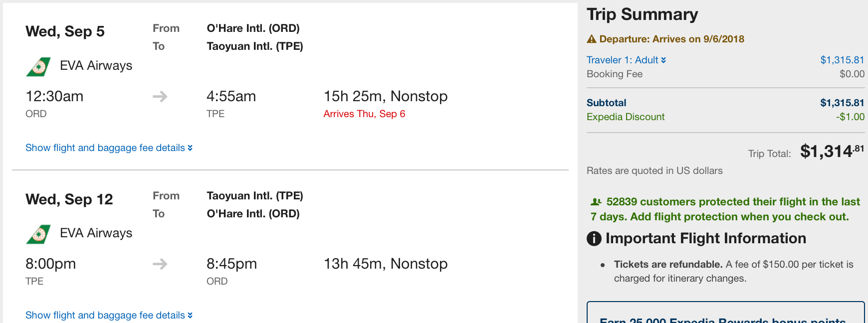Viewport: 868px width, 323px height.
Task: Click the Trip Summary heading
Action: [x=642, y=14]
